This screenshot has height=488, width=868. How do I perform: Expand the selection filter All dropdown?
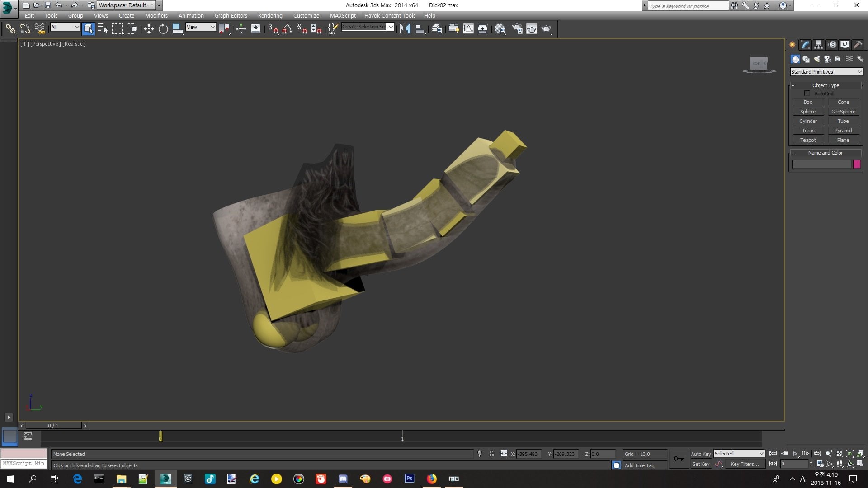[65, 27]
